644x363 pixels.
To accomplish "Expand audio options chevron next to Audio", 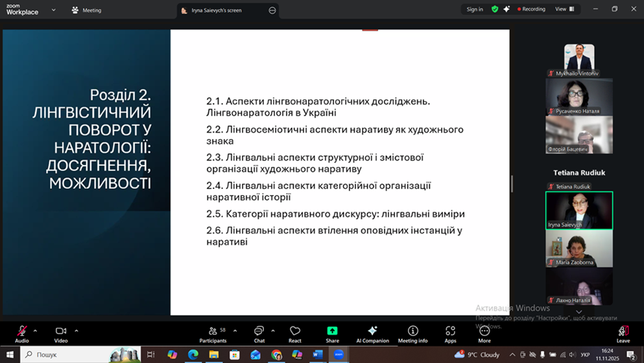I will pos(35,331).
